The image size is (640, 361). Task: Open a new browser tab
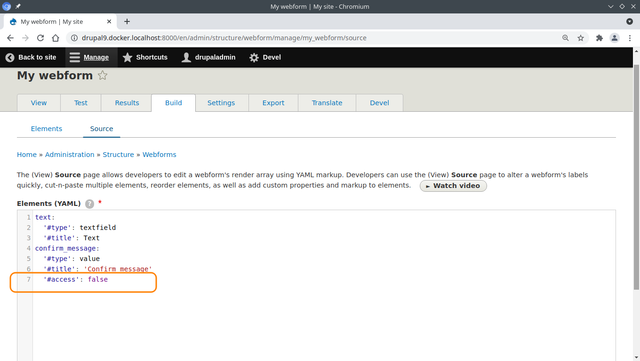point(127,22)
